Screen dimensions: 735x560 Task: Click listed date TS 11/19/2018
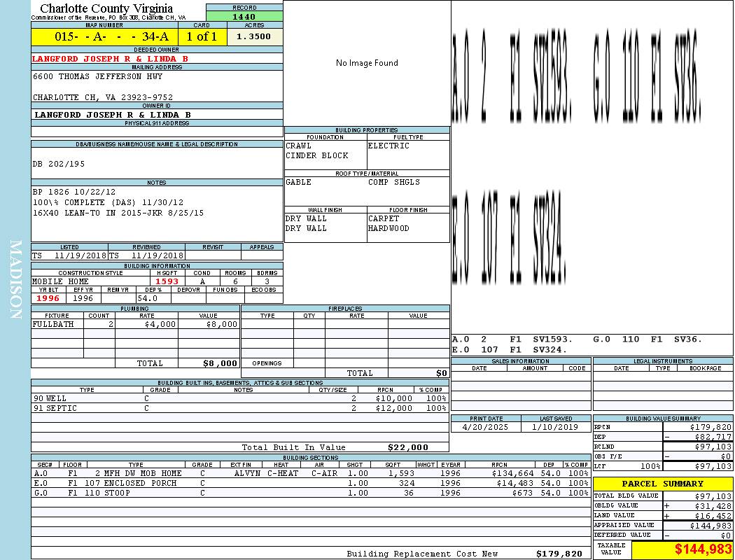69,256
